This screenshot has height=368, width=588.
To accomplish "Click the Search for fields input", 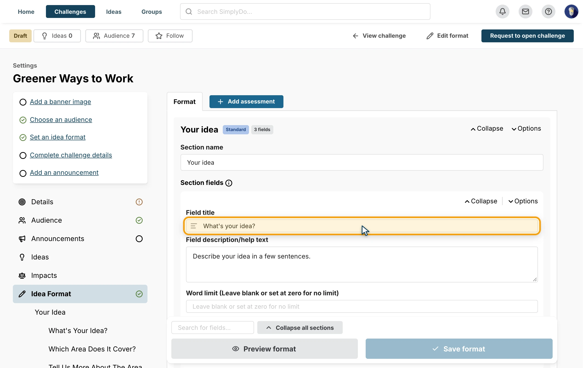I will pyautogui.click(x=213, y=328).
